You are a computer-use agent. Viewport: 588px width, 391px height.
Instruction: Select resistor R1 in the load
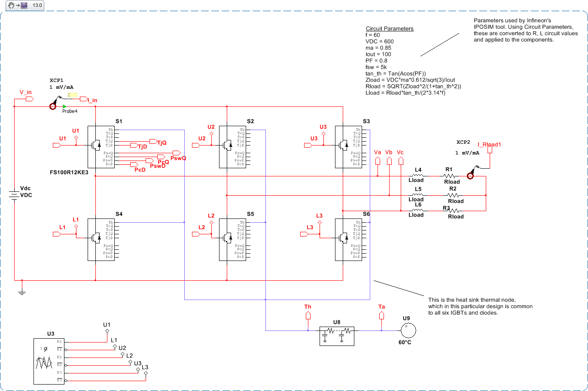point(450,176)
